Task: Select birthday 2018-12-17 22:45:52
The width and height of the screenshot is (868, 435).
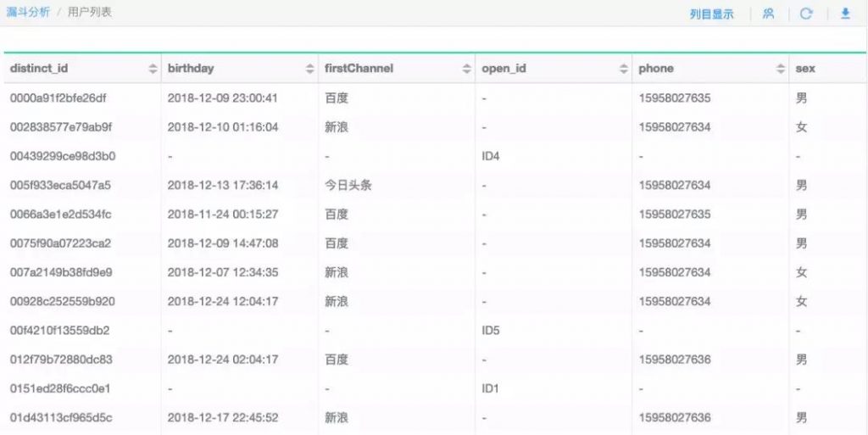Action: [223, 418]
